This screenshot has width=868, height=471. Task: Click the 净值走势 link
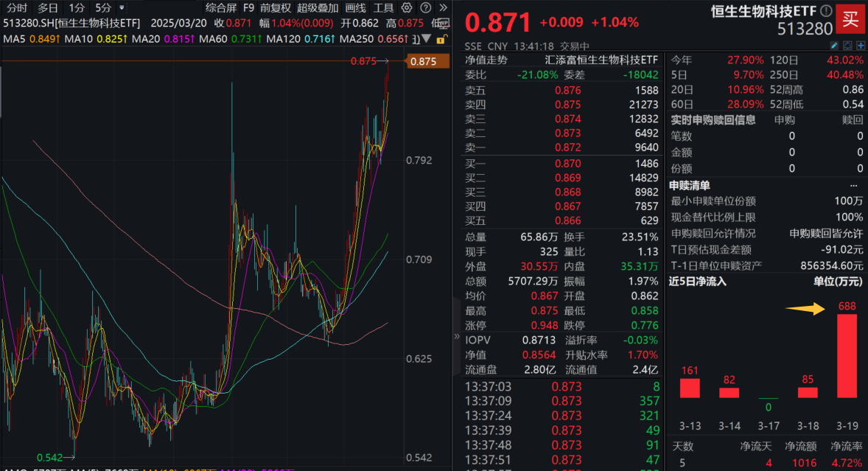(486, 60)
